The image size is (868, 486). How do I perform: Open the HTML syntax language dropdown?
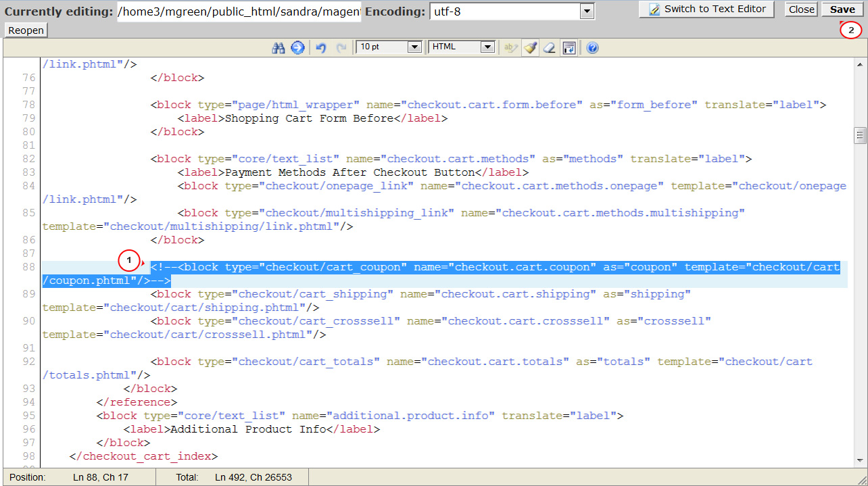[x=462, y=47]
